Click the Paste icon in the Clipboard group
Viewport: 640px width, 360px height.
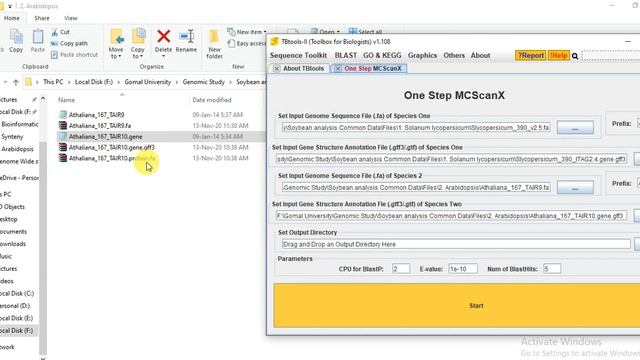(x=38, y=41)
